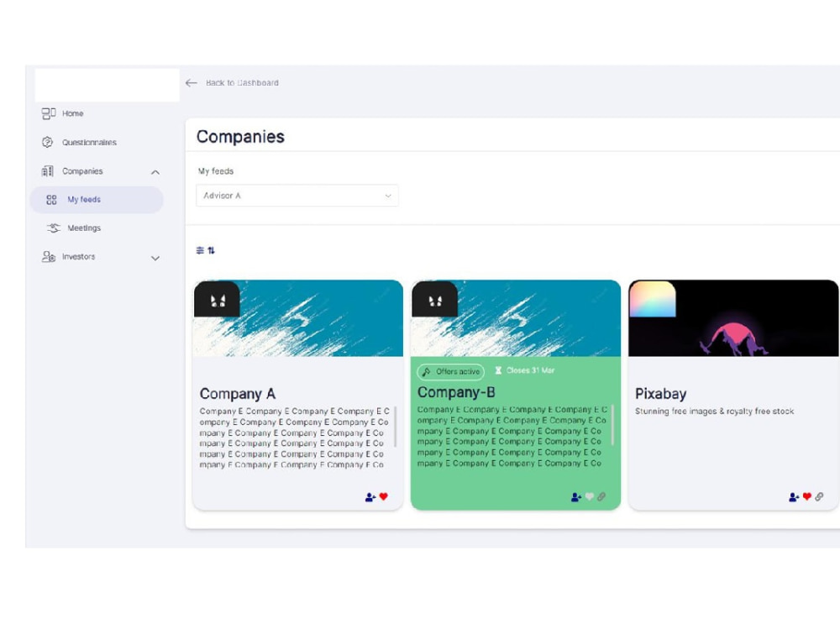
Task: Click the Companies building icon
Action: [x=48, y=171]
